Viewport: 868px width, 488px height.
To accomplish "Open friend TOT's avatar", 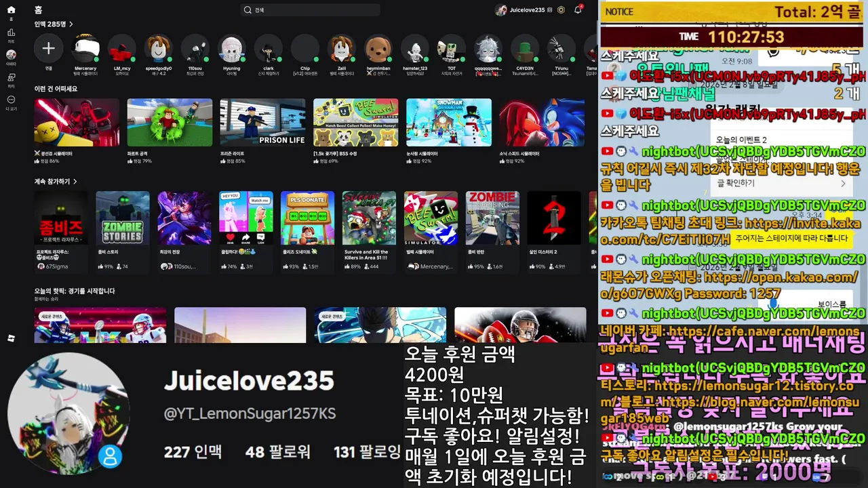I will 452,49.
